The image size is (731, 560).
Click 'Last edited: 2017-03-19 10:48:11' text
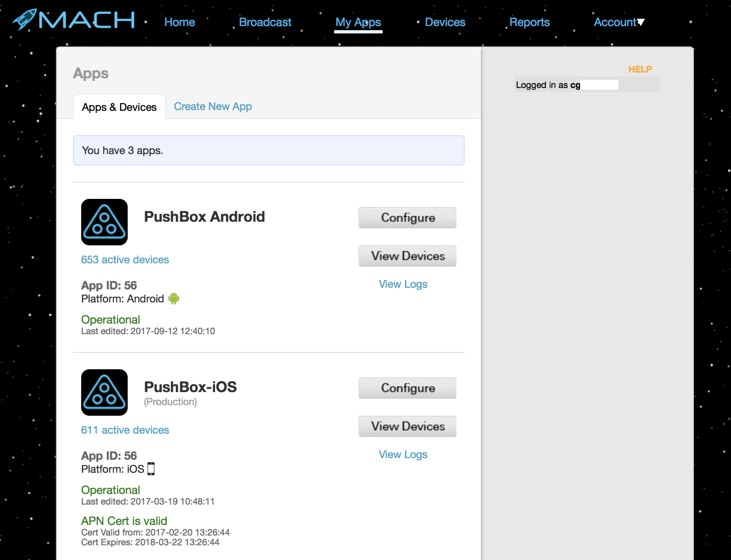(148, 501)
